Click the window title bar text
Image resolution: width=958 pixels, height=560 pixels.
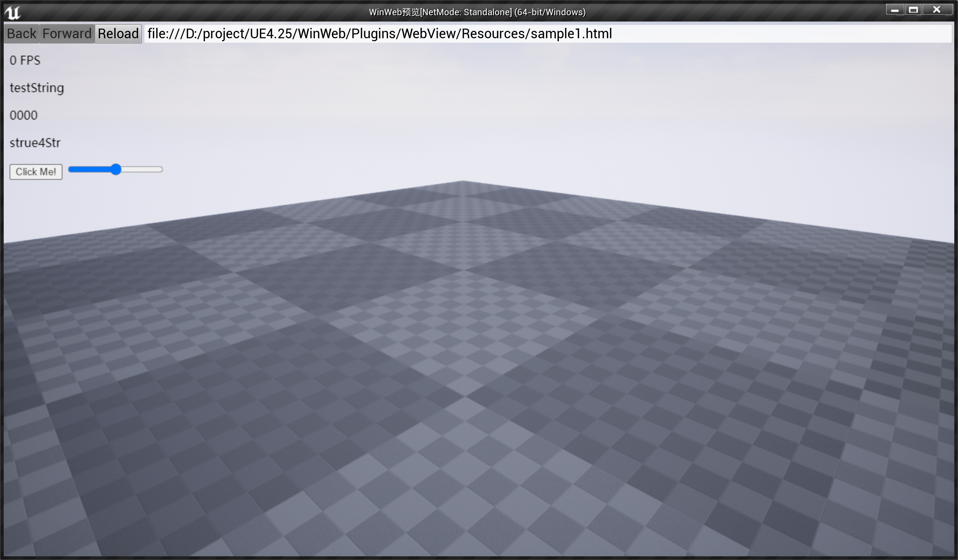[477, 12]
